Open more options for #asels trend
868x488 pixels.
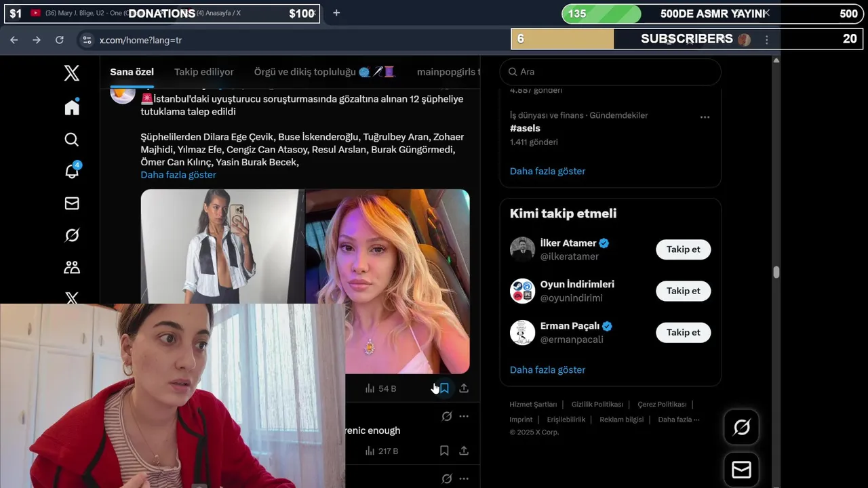(705, 117)
